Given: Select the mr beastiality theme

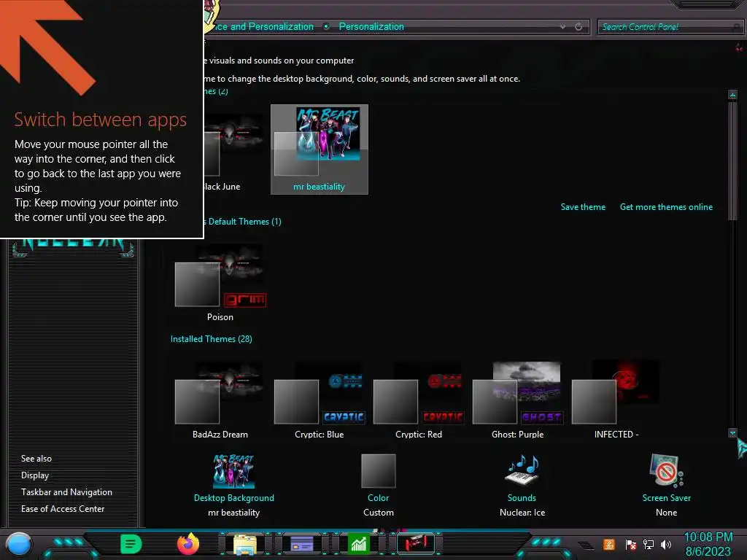Looking at the screenshot, I should [320, 149].
